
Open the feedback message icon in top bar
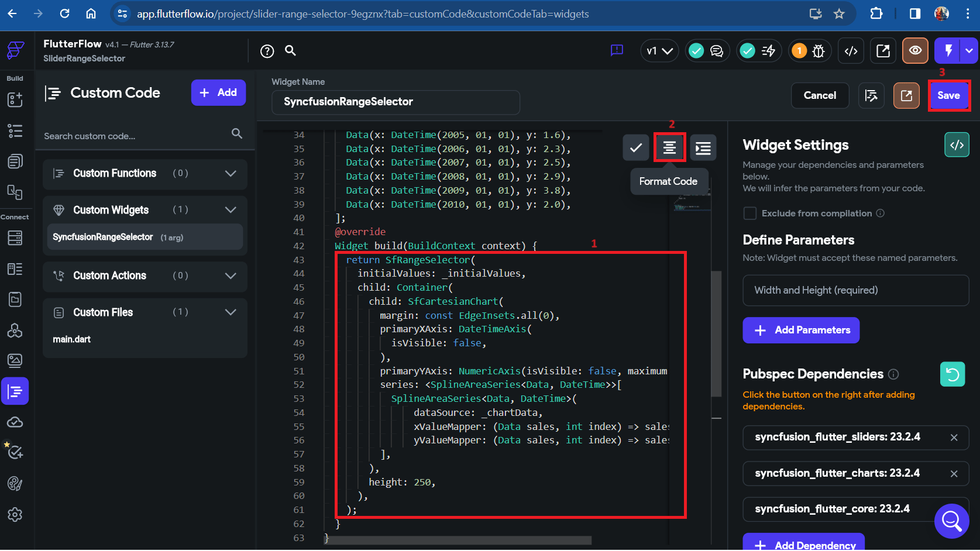[617, 50]
